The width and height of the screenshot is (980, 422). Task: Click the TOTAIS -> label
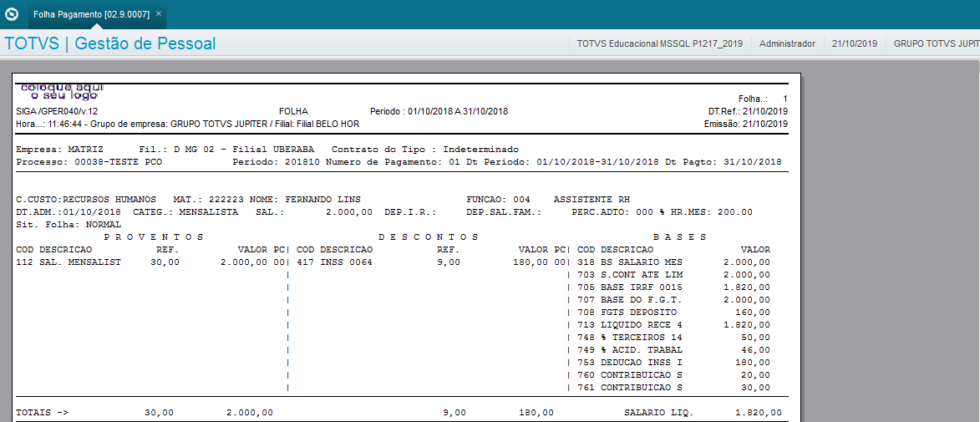tap(42, 414)
